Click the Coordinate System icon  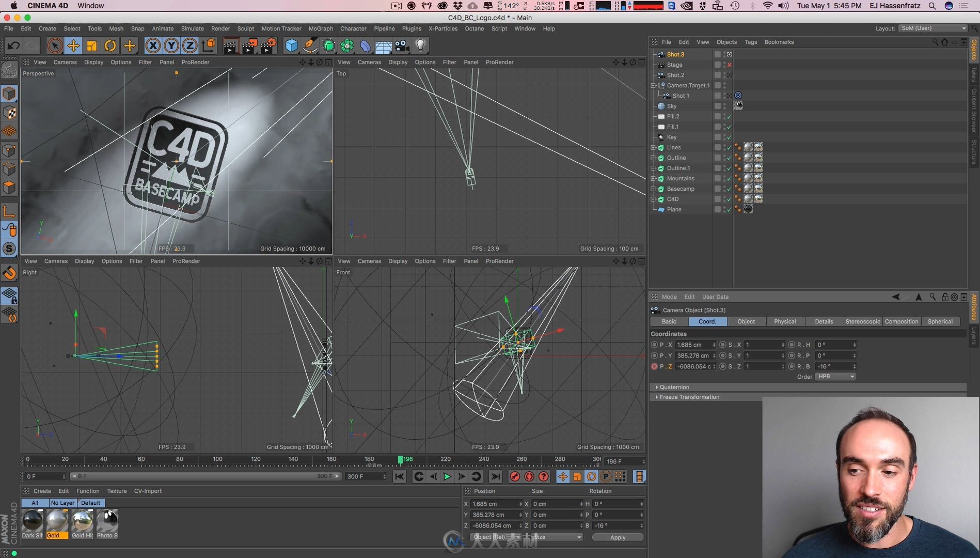[209, 45]
